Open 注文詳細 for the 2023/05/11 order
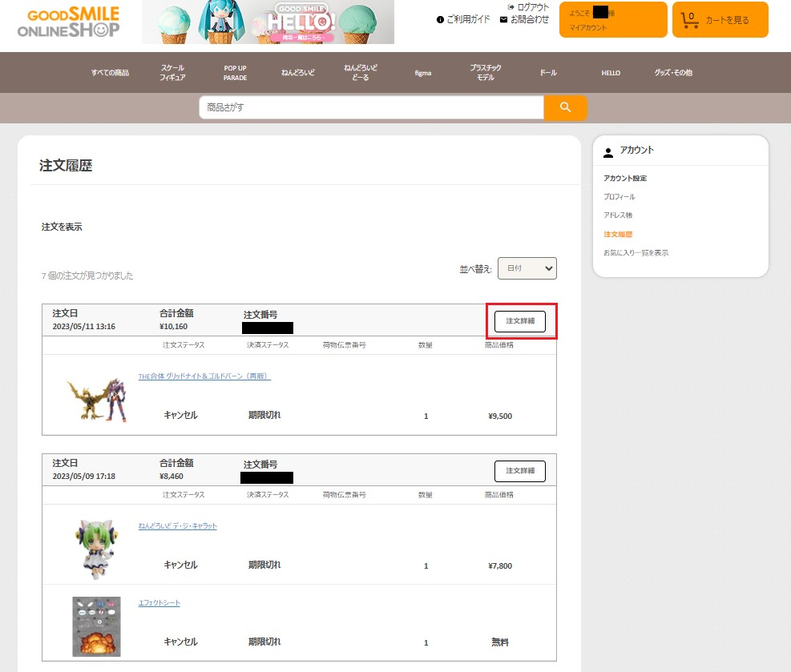This screenshot has width=791, height=672. click(519, 321)
